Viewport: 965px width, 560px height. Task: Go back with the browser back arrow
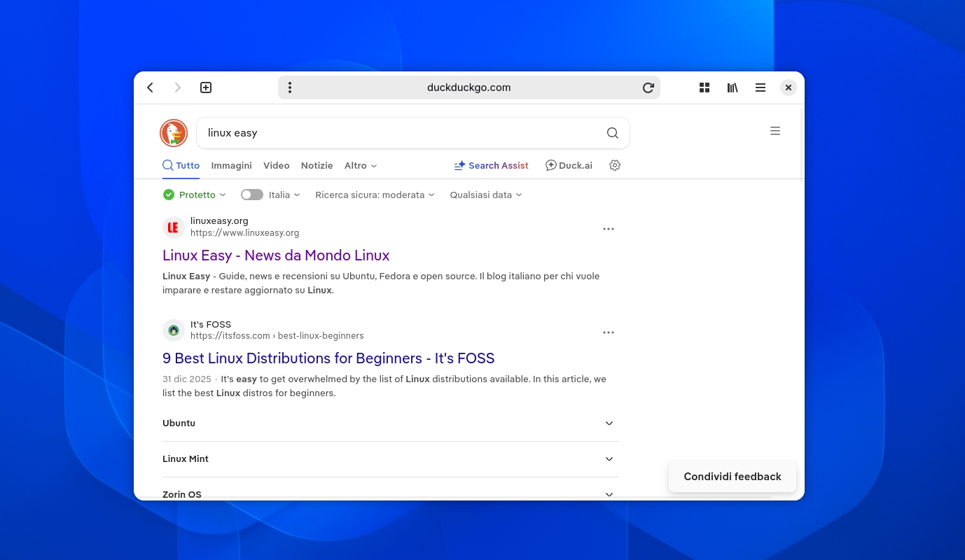(150, 87)
